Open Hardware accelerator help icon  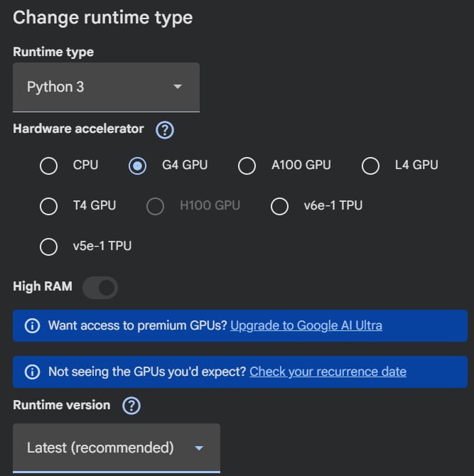(x=165, y=130)
